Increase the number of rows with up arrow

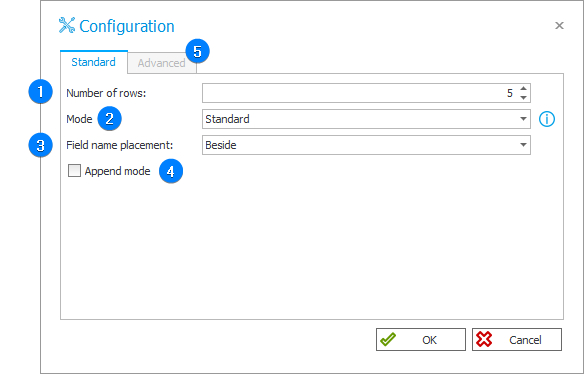tap(523, 89)
